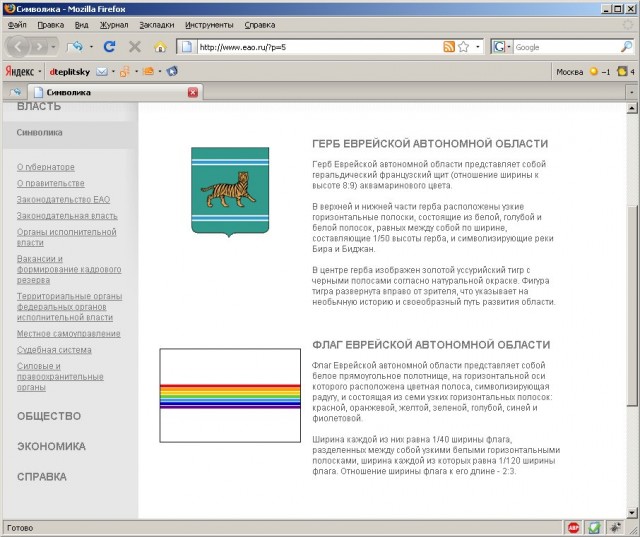This screenshot has width=640, height=537.
Task: Click the dteplitsky account name
Action: click(70, 72)
